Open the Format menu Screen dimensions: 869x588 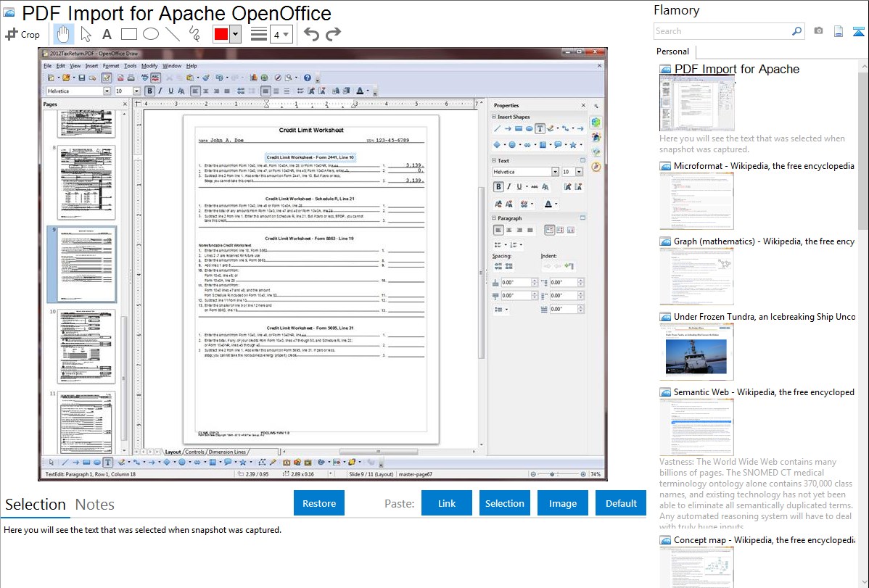pos(111,66)
